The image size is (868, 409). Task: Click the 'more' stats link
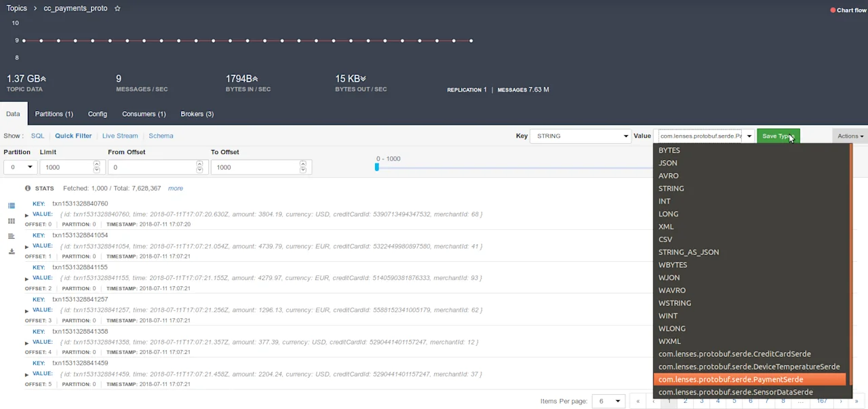point(175,188)
